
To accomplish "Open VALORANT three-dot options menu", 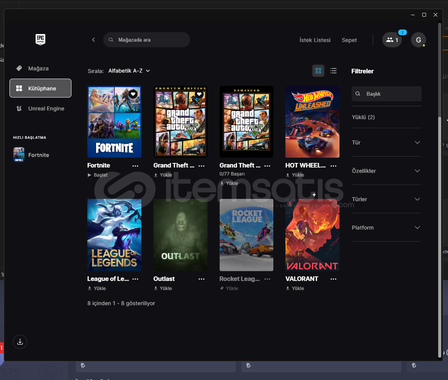I will coord(333,279).
